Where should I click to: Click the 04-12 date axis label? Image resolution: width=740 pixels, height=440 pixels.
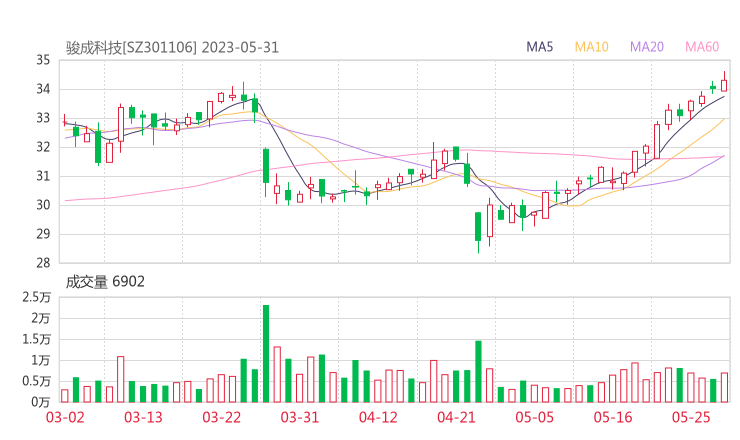(x=378, y=417)
